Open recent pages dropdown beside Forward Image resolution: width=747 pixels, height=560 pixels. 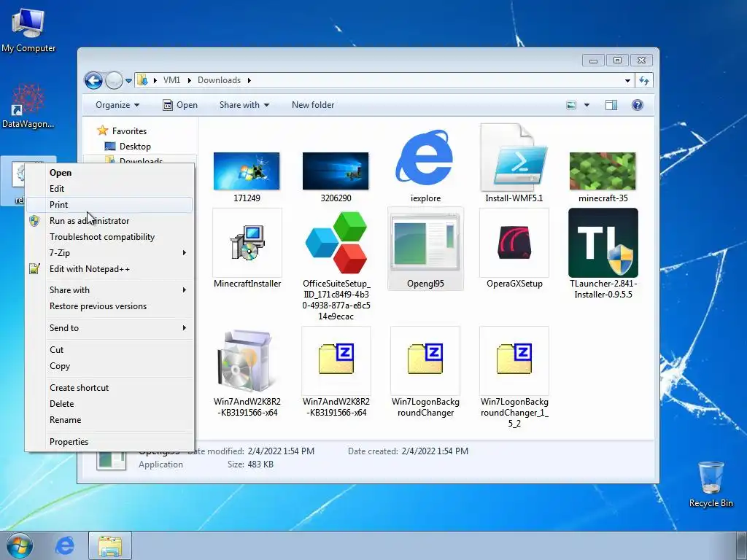click(128, 80)
